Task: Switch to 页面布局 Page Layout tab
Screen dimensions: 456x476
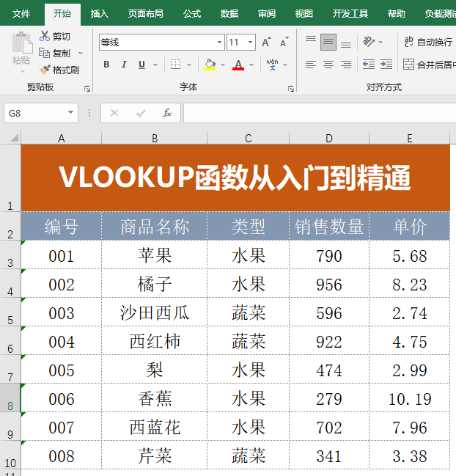Action: click(x=146, y=14)
